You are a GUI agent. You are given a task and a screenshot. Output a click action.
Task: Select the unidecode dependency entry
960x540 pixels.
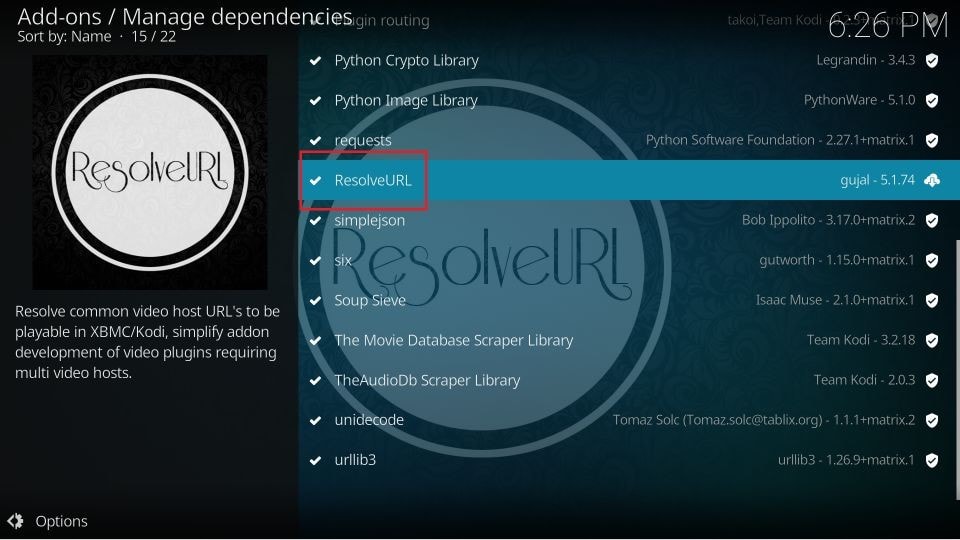click(x=629, y=420)
